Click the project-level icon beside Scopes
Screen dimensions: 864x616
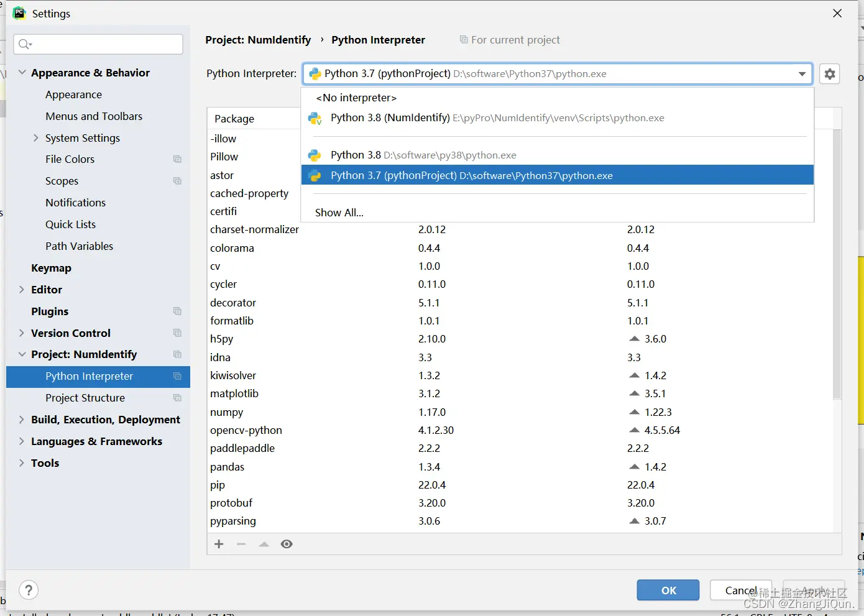pos(177,181)
